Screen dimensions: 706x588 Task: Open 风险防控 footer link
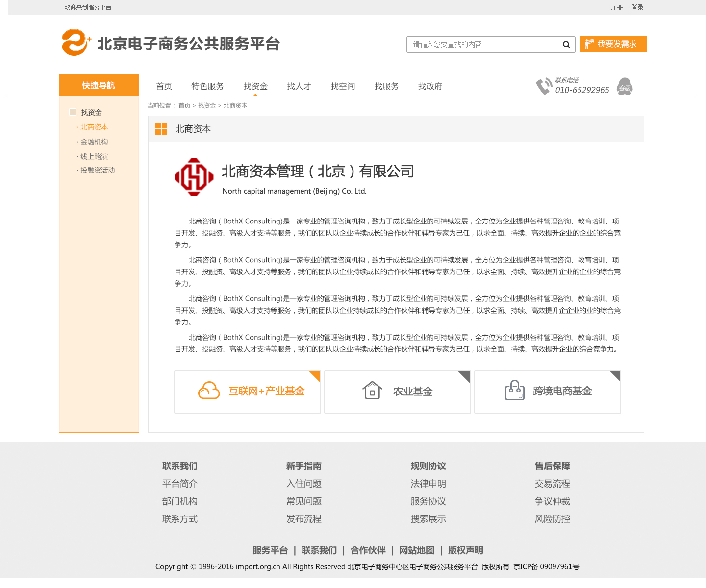(x=553, y=519)
